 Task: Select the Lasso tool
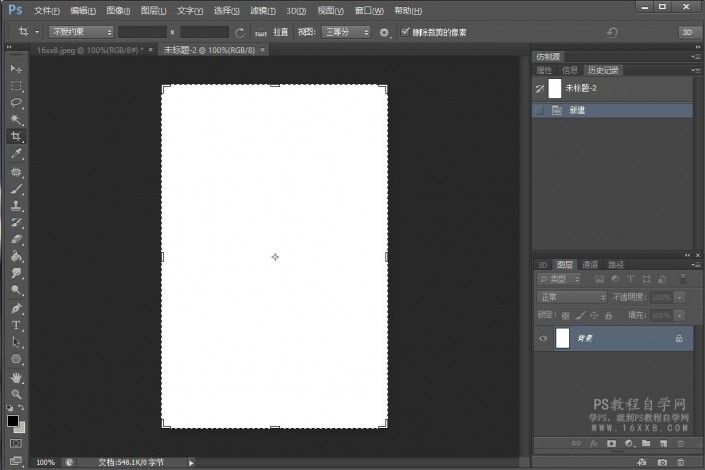16,103
